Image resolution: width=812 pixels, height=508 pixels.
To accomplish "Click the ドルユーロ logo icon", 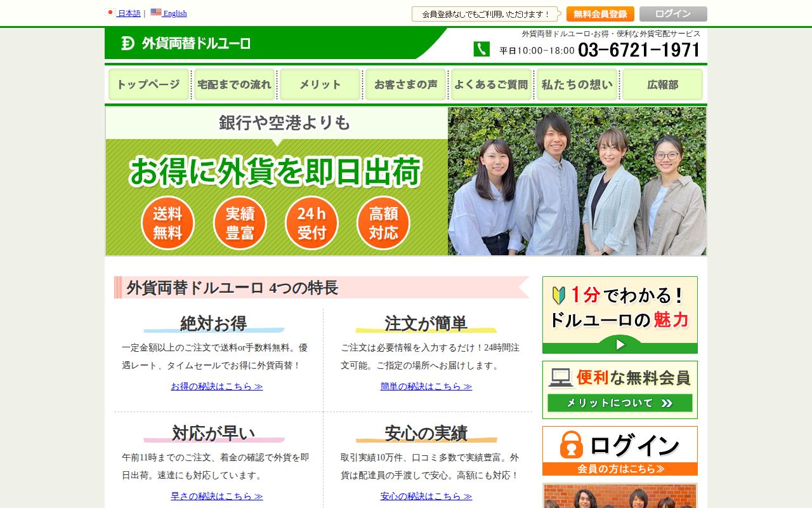I will pyautogui.click(x=127, y=44).
